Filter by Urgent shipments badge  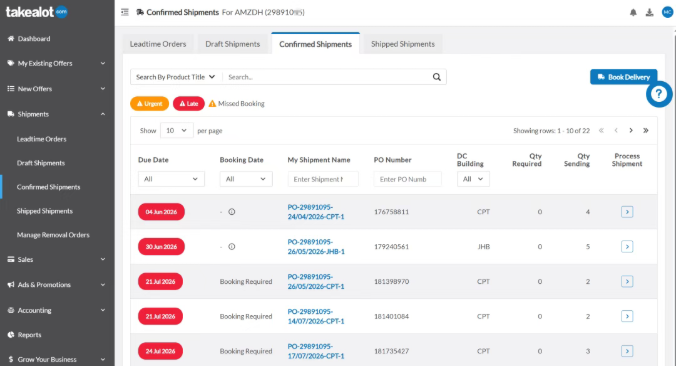[149, 104]
